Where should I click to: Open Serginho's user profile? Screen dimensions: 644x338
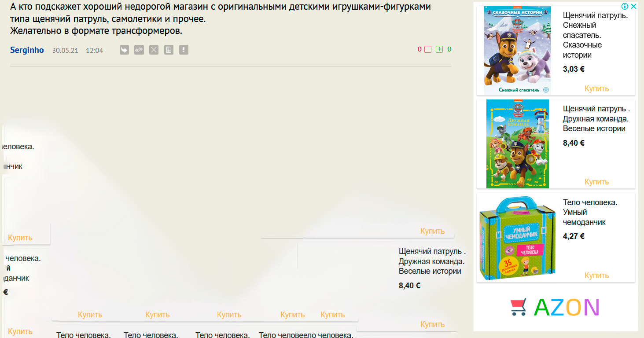pyautogui.click(x=27, y=50)
